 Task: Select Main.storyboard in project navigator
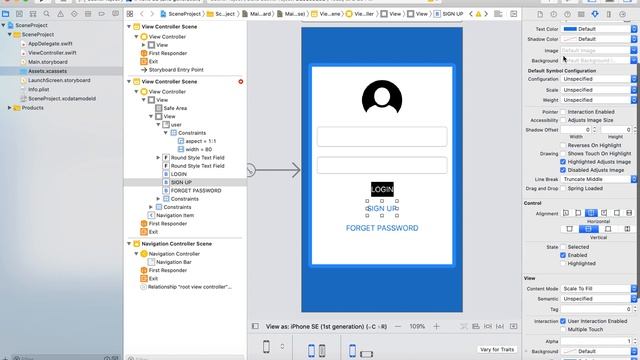48,62
